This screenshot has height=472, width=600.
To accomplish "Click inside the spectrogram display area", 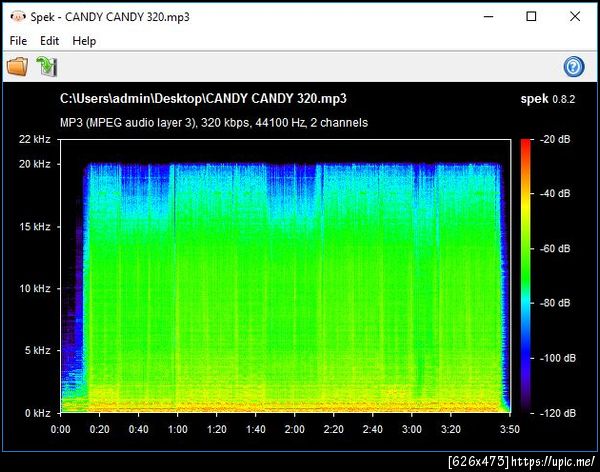I will click(285, 276).
